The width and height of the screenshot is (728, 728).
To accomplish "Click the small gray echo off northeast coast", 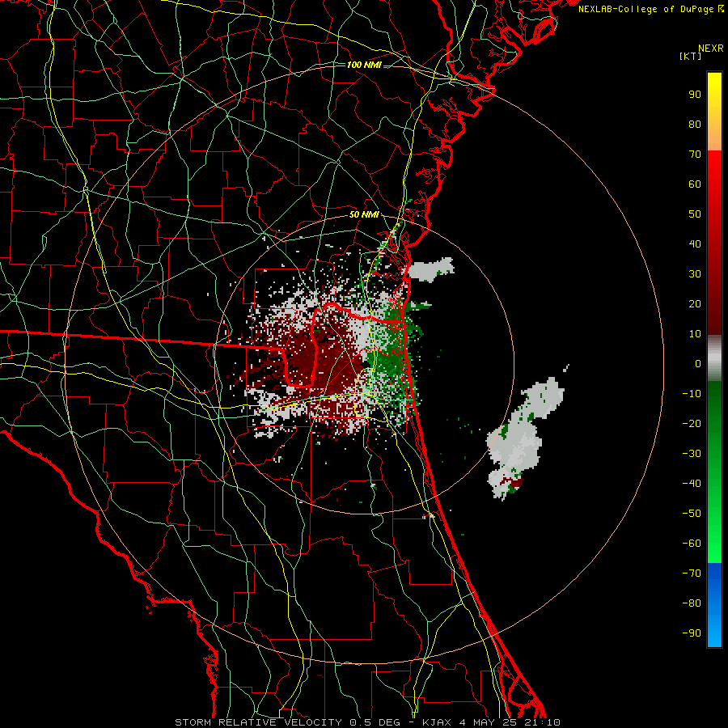I will pyautogui.click(x=431, y=269).
